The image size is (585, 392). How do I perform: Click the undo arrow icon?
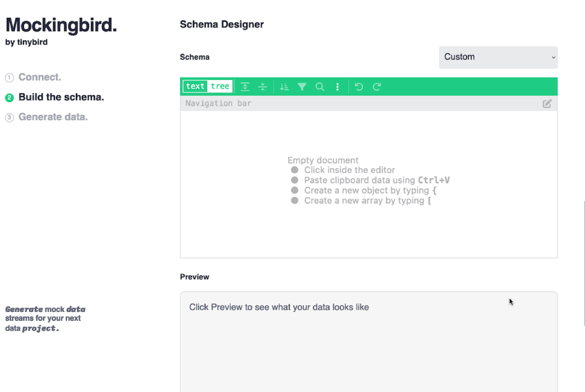pos(359,87)
